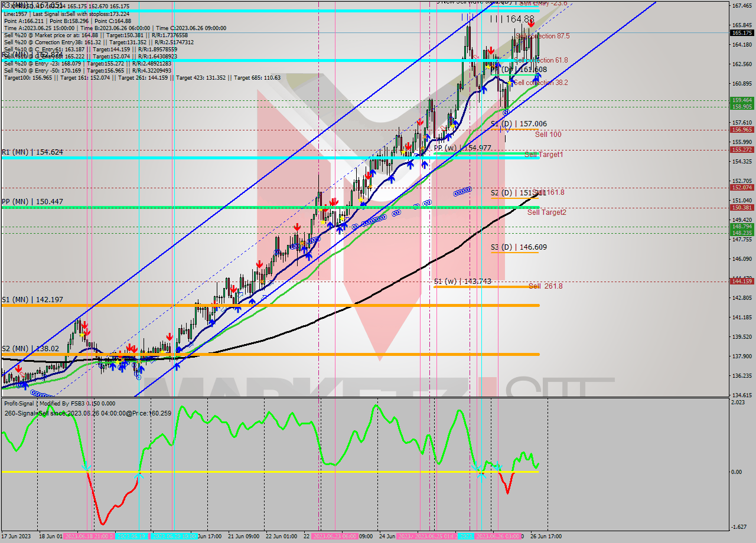This screenshot has height=543, width=756.
Task: Click the 26 Jun 17:00 date on the time axis
Action: coord(546,537)
